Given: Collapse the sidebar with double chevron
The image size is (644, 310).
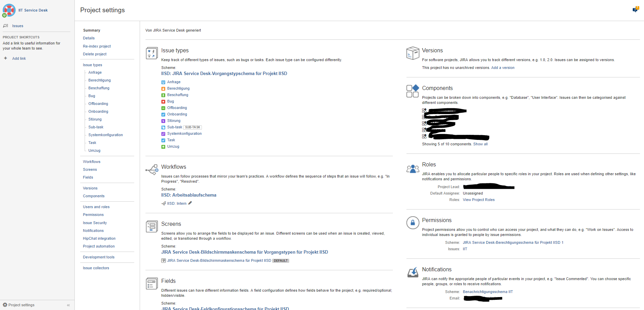Looking at the screenshot, I should coord(68,305).
